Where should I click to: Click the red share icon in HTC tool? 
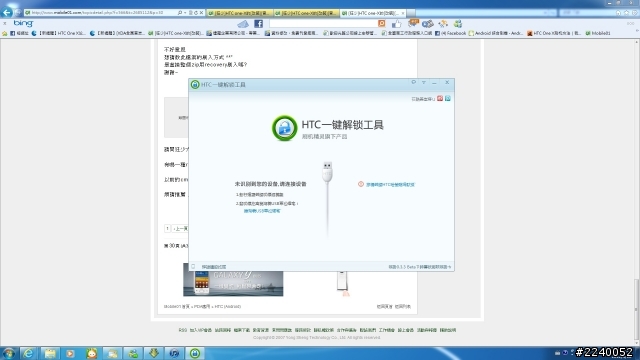pos(440,98)
